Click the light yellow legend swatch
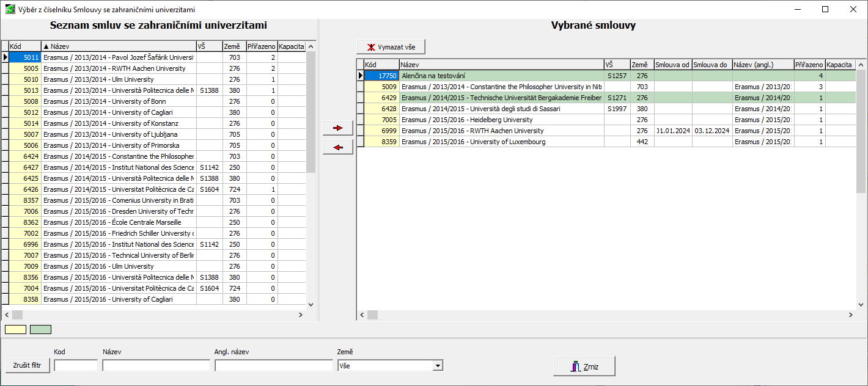Viewport: 868px width, 386px height. pyautogui.click(x=16, y=330)
